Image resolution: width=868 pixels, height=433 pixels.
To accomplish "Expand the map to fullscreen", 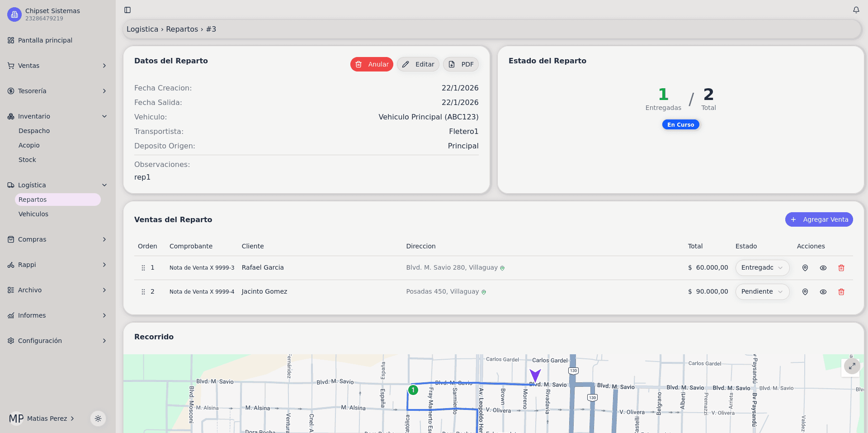I will [852, 366].
